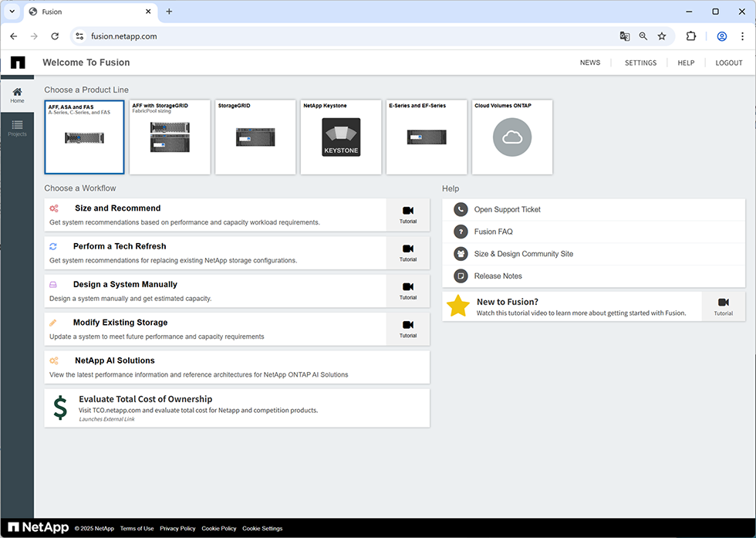Screen dimensions: 756x538
Task: Click the NetApp logo in the header
Action: (x=18, y=63)
